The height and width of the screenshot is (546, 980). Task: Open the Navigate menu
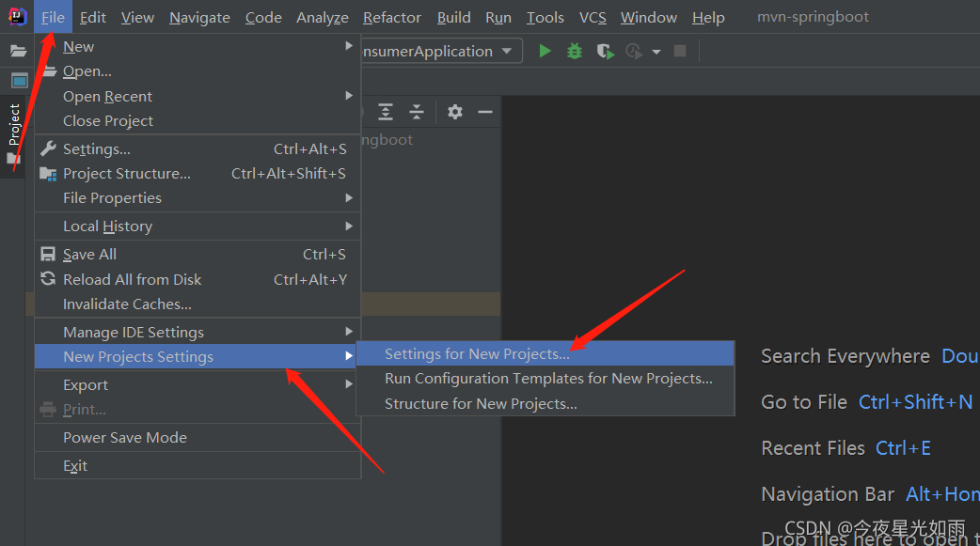[199, 18]
